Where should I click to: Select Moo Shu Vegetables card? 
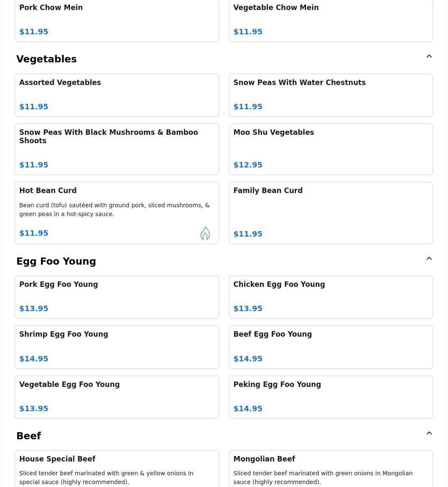click(x=331, y=149)
